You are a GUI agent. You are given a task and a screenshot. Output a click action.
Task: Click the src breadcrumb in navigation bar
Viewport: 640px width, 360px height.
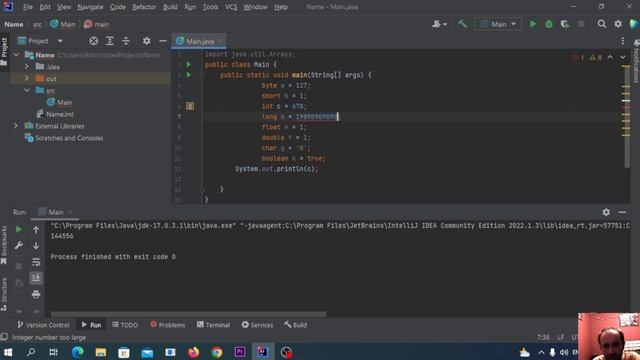[37, 24]
